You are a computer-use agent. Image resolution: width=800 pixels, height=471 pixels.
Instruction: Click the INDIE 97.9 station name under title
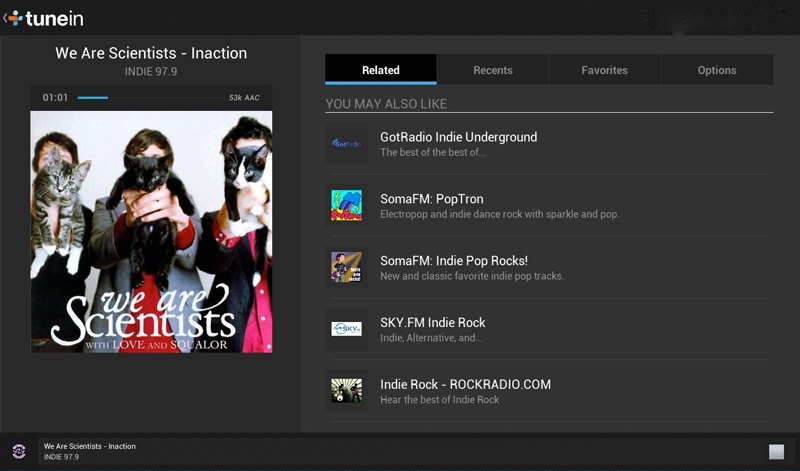(x=151, y=71)
